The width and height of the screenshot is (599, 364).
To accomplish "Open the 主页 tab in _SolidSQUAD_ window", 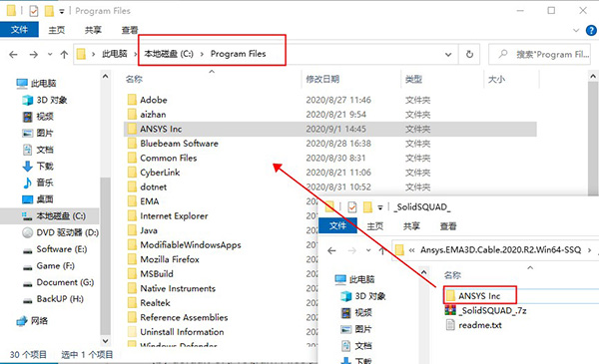I will (374, 225).
